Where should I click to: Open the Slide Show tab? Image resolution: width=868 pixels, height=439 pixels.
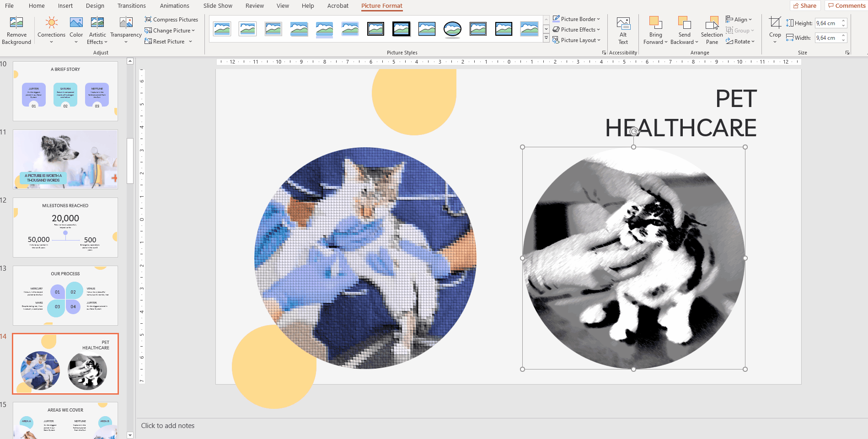[218, 6]
